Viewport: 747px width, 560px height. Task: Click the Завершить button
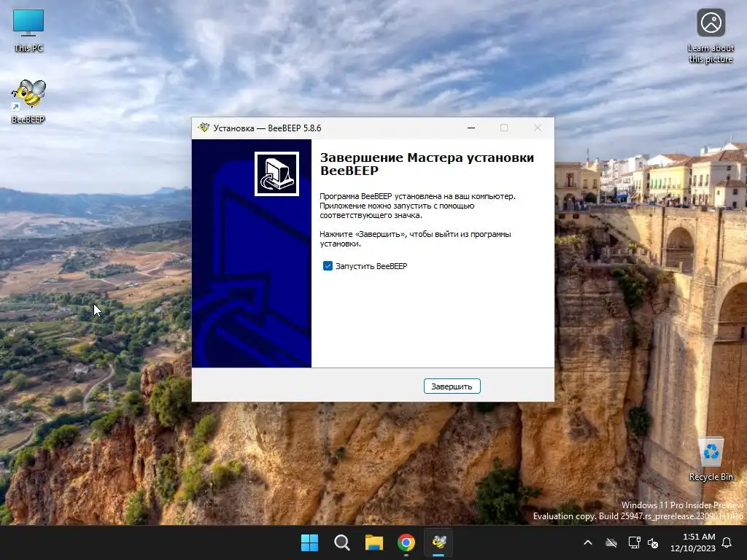[452, 386]
